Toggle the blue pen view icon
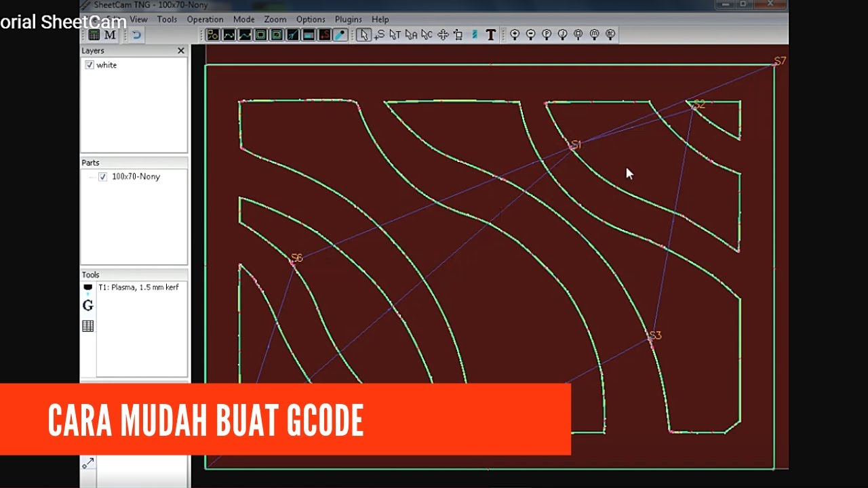 pos(340,35)
